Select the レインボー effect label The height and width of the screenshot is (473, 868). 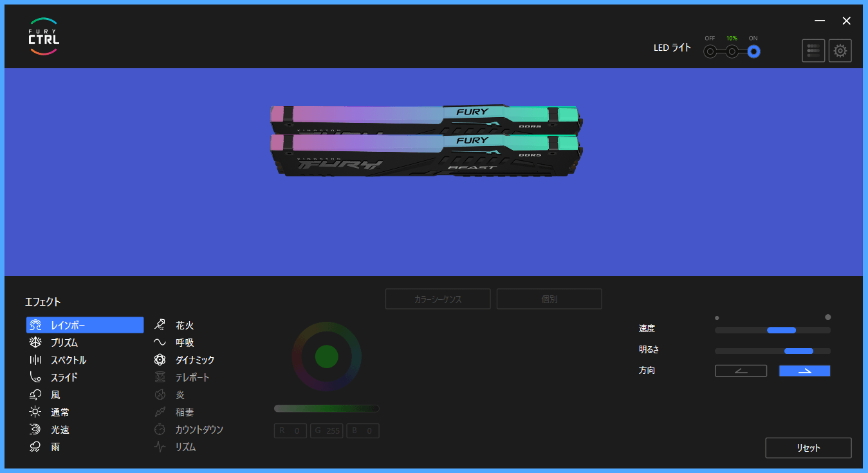point(68,326)
